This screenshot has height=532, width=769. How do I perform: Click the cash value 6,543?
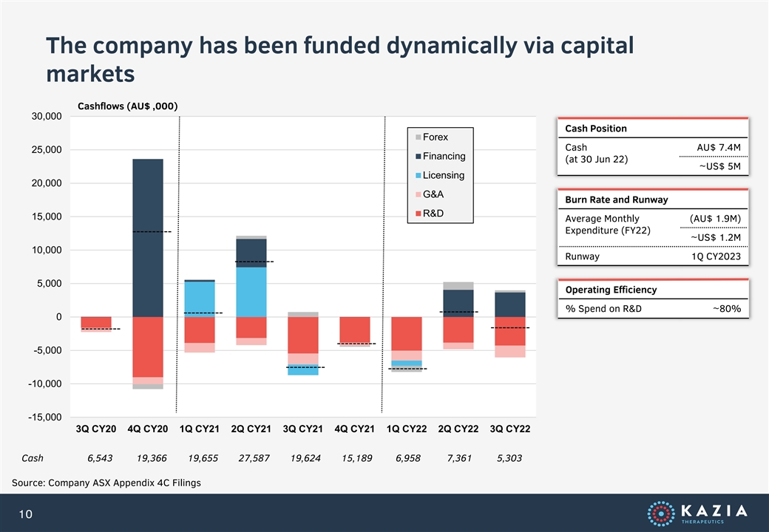pyautogui.click(x=100, y=458)
